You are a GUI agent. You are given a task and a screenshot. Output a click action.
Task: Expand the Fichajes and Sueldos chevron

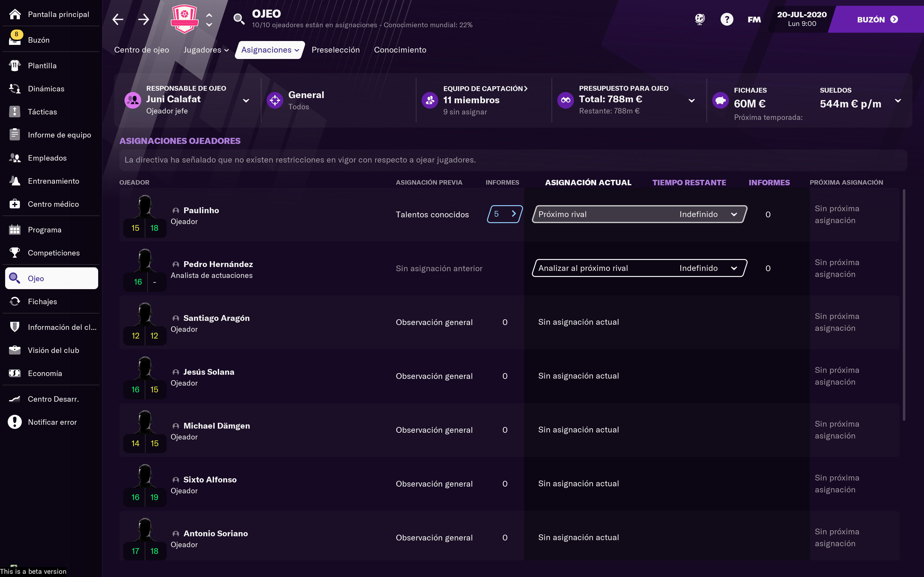[898, 101]
